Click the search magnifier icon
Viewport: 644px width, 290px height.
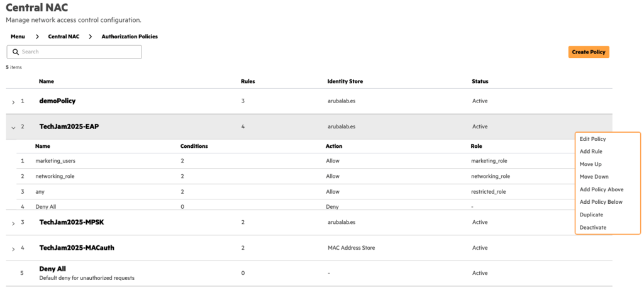pyautogui.click(x=16, y=52)
